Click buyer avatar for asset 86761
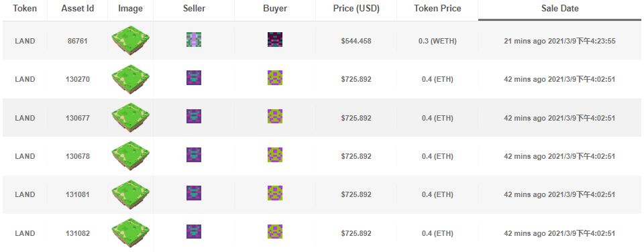The height and width of the screenshot is (252, 644). [x=275, y=40]
